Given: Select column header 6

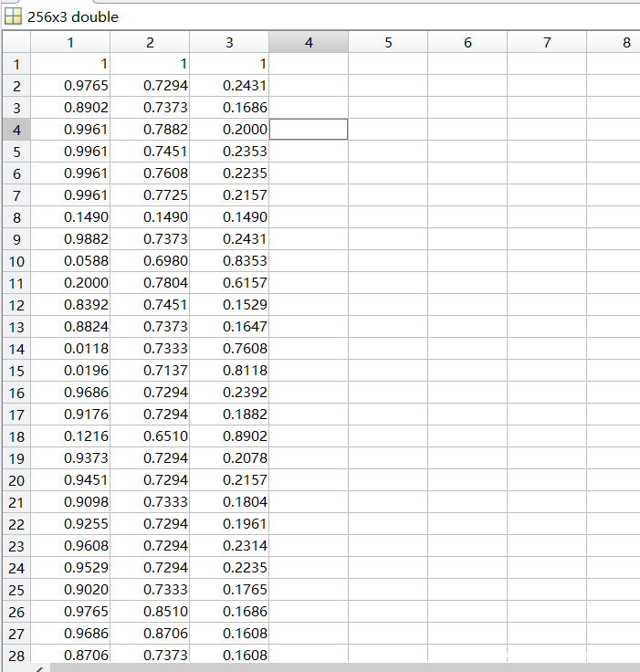Looking at the screenshot, I should click(467, 42).
